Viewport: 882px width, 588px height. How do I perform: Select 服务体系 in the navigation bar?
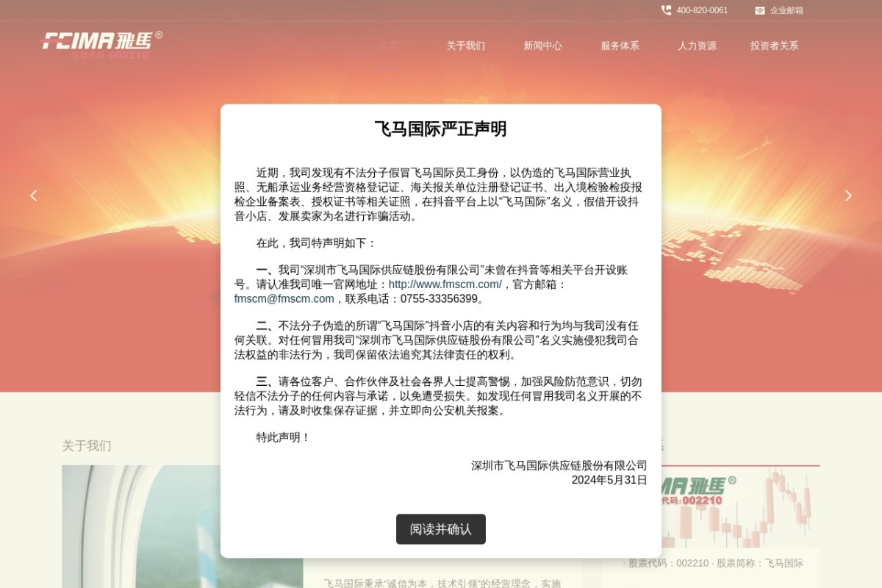click(620, 46)
